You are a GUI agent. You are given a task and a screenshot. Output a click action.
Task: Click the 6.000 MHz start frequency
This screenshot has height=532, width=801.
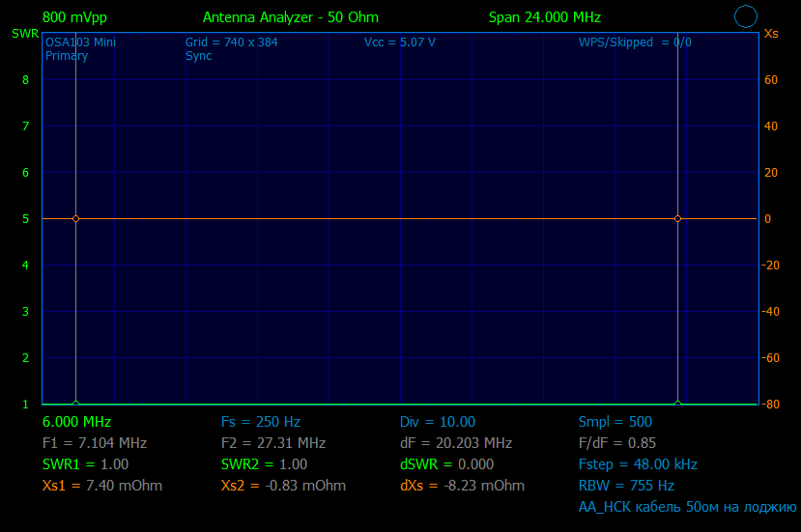(76, 422)
